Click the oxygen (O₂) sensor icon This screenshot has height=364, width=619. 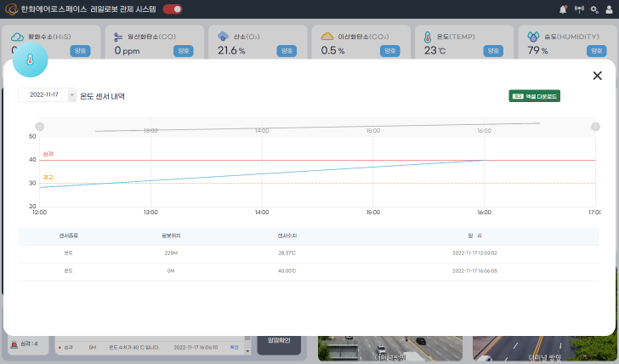pos(223,37)
